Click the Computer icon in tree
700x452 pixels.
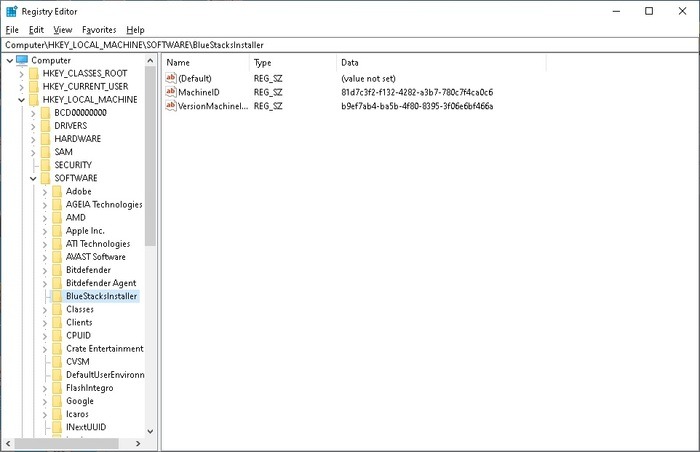pyautogui.click(x=22, y=60)
